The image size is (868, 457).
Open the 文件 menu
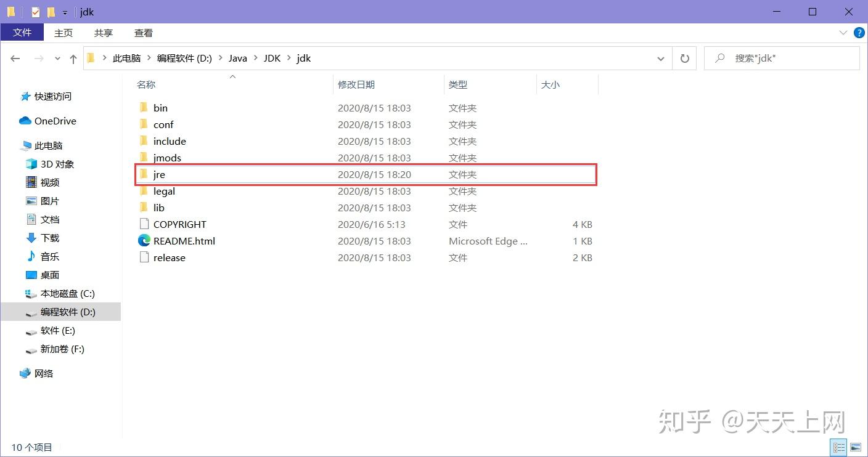click(x=22, y=33)
